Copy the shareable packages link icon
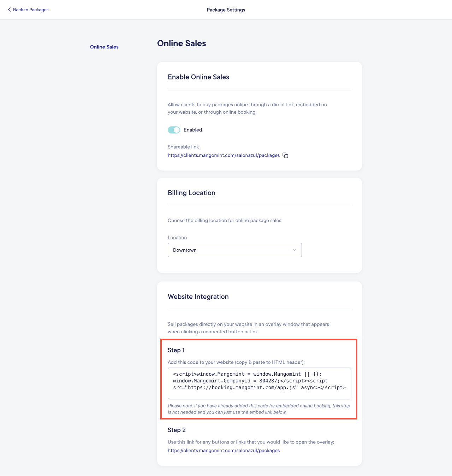The height and width of the screenshot is (476, 452). point(285,155)
